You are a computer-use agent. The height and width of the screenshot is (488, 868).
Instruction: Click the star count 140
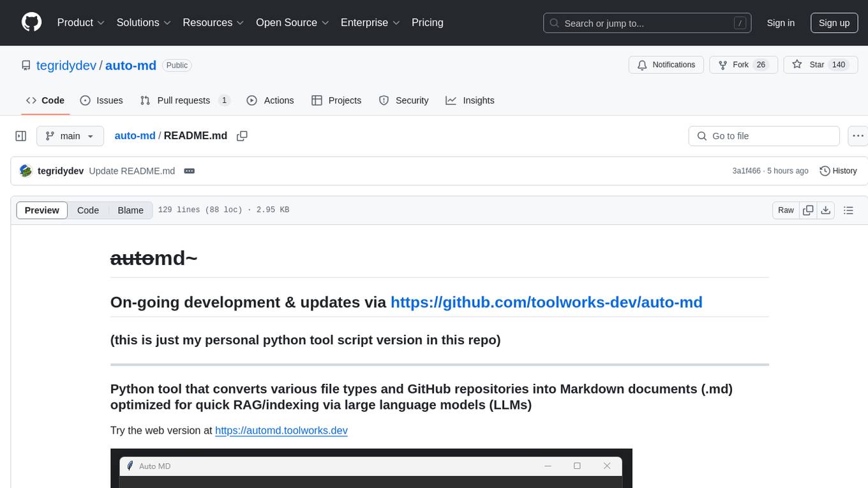839,65
